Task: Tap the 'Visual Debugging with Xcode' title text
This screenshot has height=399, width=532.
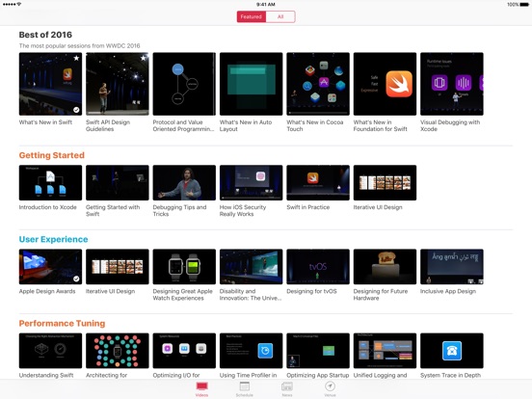Action: point(450,125)
